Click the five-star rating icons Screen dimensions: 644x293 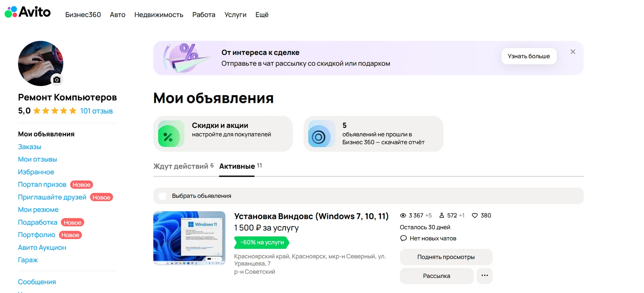pyautogui.click(x=55, y=111)
